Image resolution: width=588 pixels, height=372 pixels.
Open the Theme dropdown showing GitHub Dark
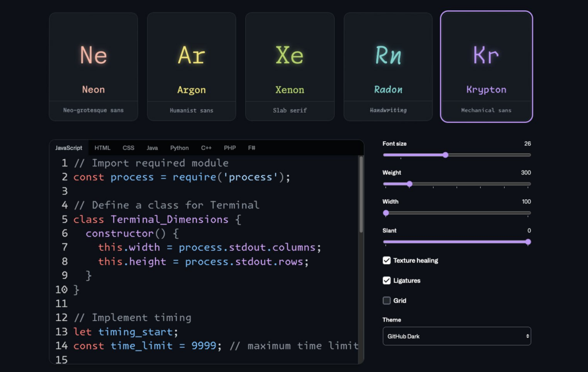point(457,336)
